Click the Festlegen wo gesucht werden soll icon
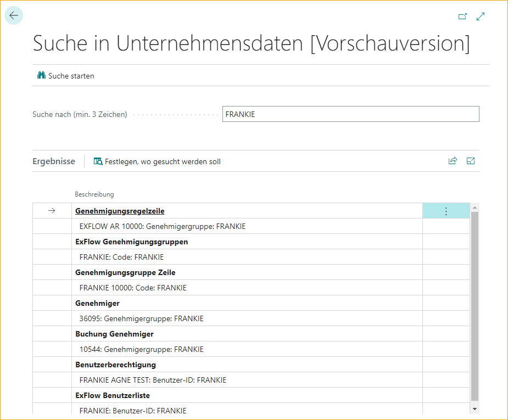This screenshot has height=420, width=508. 97,161
